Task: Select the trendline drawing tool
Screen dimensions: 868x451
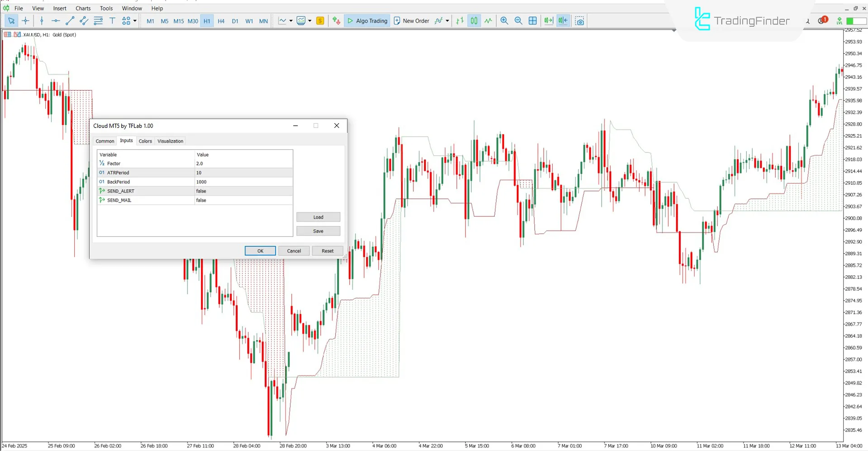Action: click(x=70, y=21)
